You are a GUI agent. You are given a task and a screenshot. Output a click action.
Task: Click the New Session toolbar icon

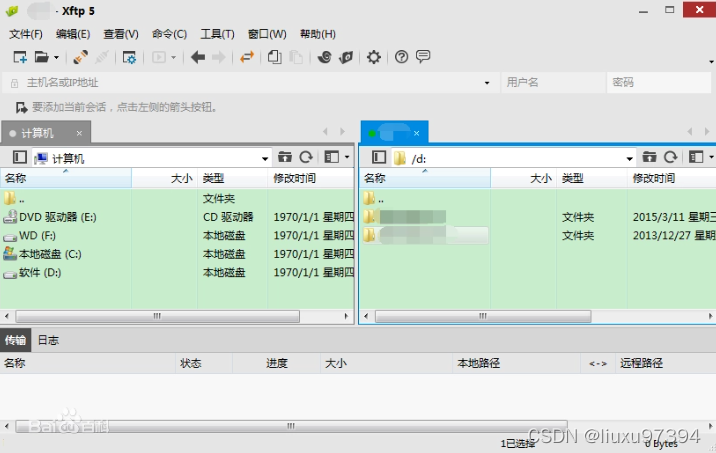[20, 57]
